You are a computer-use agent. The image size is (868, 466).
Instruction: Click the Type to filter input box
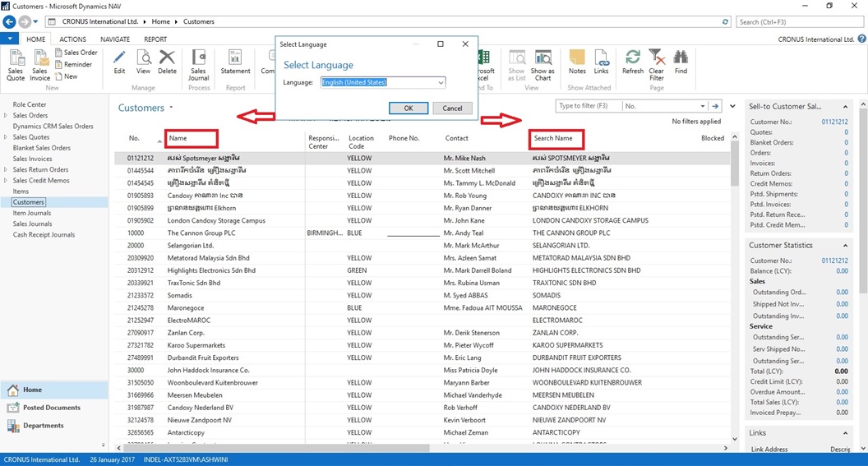point(587,106)
